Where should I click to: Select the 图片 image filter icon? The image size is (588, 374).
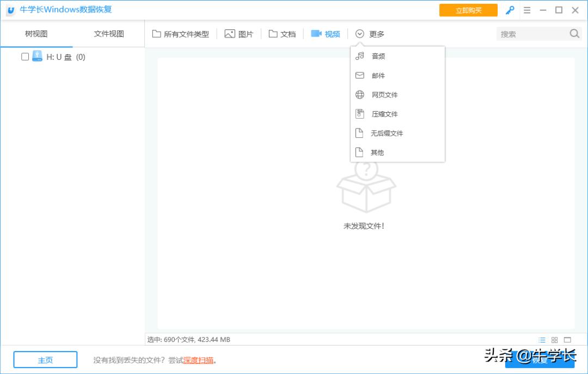(x=230, y=33)
